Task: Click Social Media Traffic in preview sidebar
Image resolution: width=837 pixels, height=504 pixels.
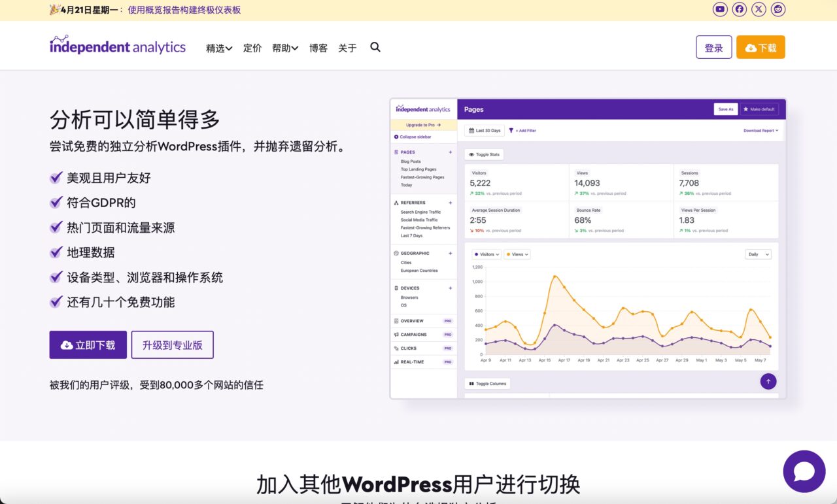Action: click(419, 220)
